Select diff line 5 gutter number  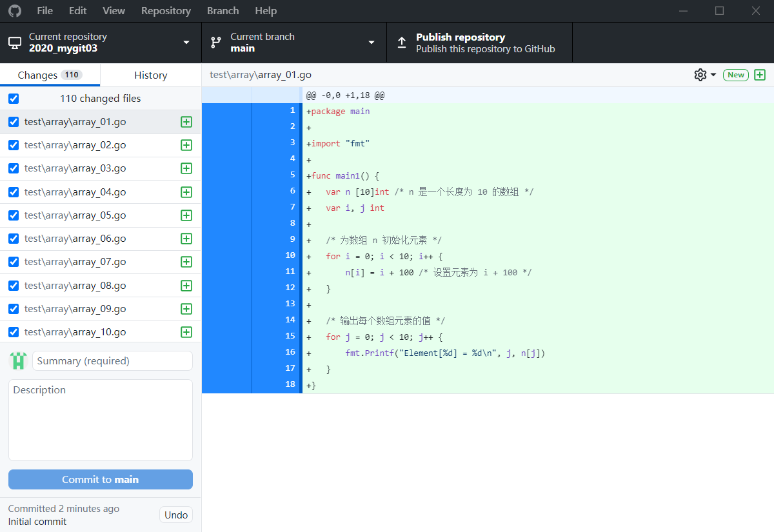pos(293,175)
